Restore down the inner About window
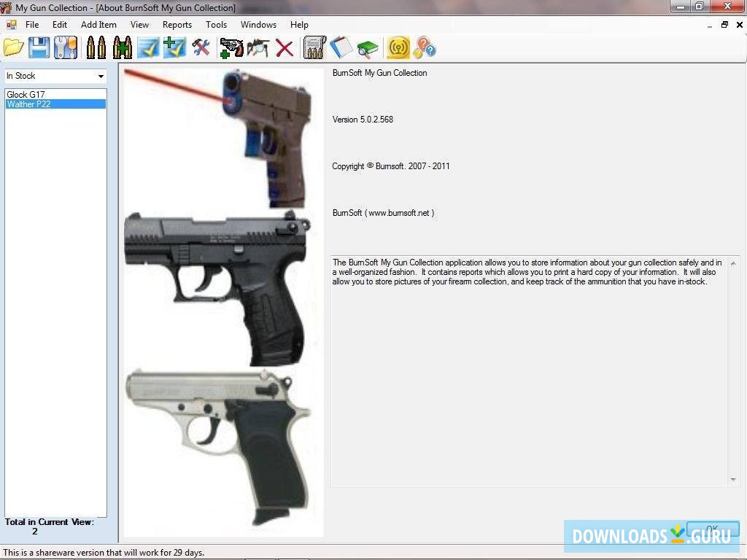The width and height of the screenshot is (747, 560). coord(724,25)
